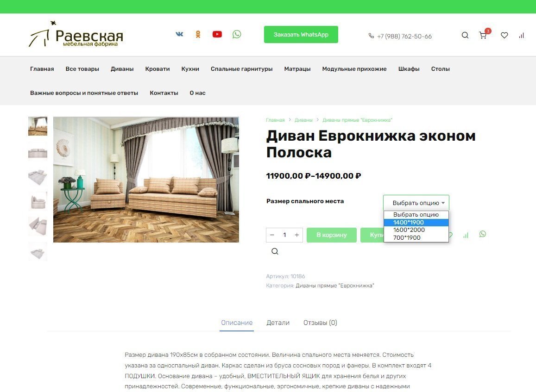Open the YouTube channel icon
Image resolution: width=536 pixels, height=392 pixels.
point(217,34)
